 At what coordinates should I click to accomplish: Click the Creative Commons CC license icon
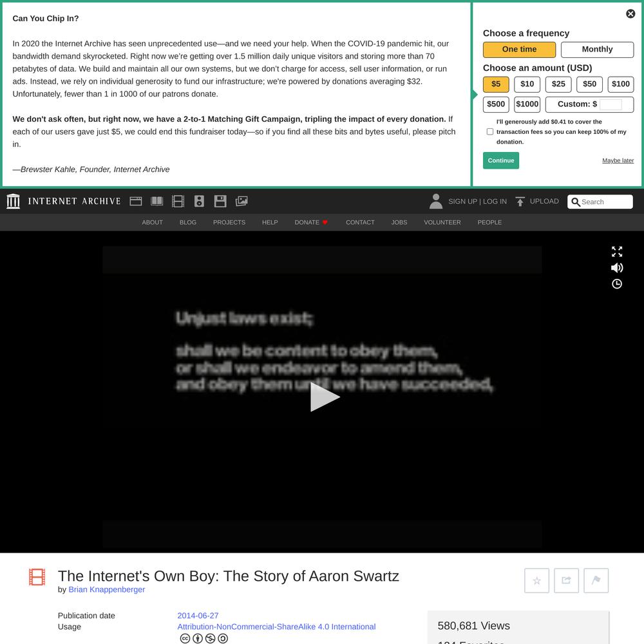(x=185, y=638)
